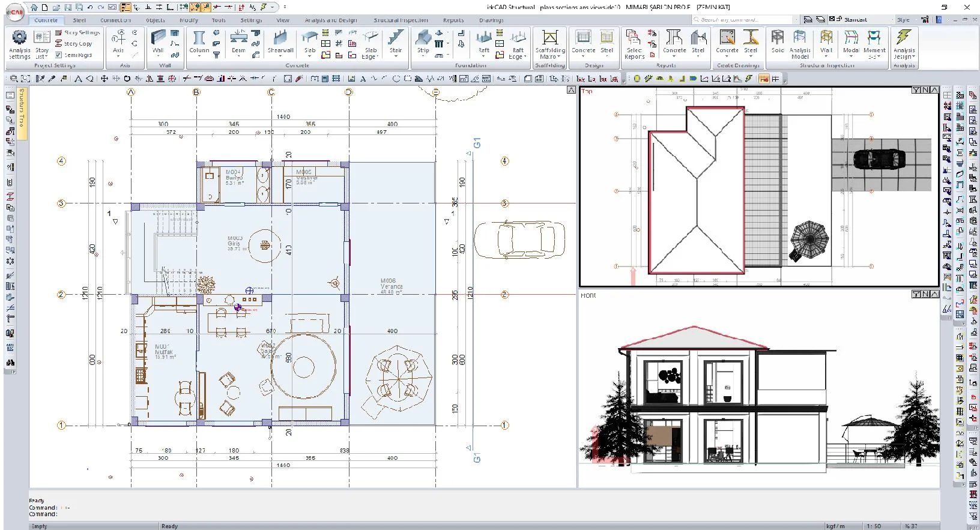Open the Solid structural inspection view
Image resolution: width=980 pixels, height=530 pixels.
coord(778,42)
